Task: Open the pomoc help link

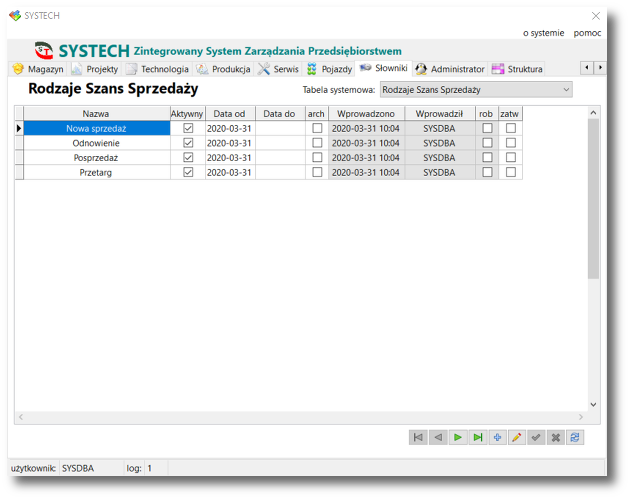Action: click(587, 33)
